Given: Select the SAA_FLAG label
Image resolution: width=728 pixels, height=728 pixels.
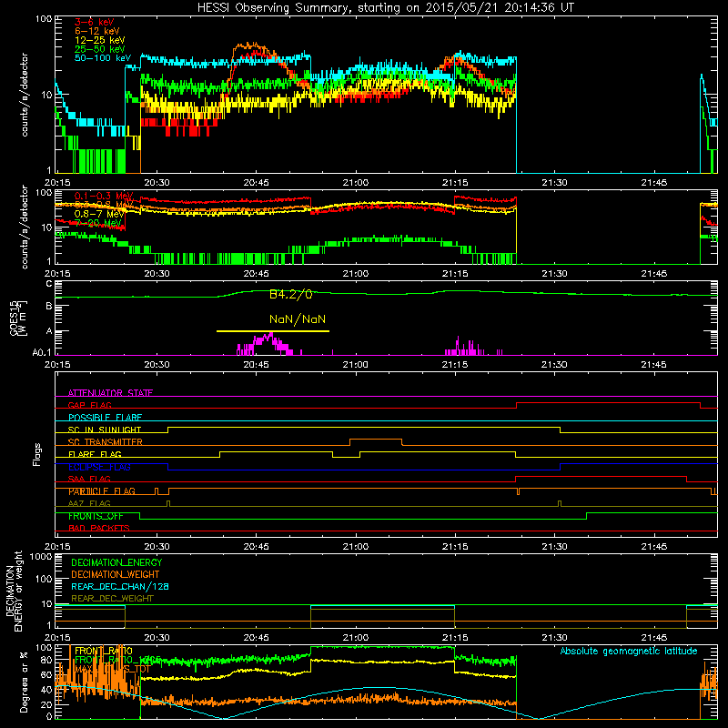Looking at the screenshot, I should pos(89,479).
